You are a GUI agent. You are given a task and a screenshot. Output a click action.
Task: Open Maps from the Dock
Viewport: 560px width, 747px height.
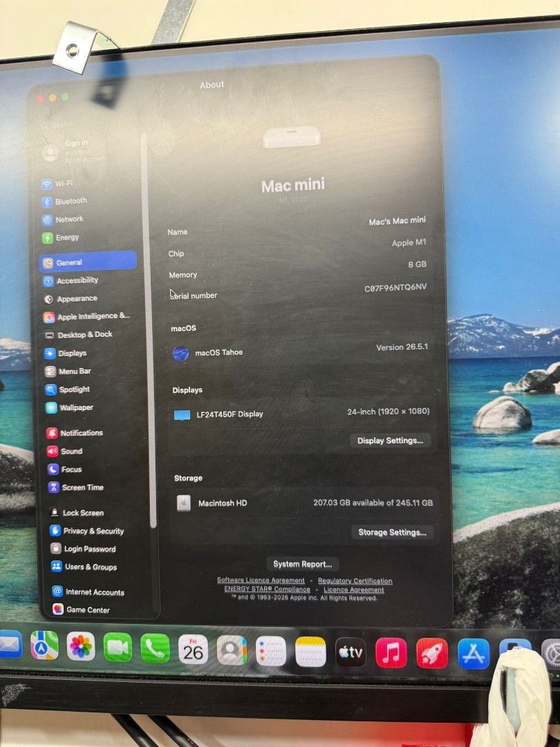click(x=45, y=645)
